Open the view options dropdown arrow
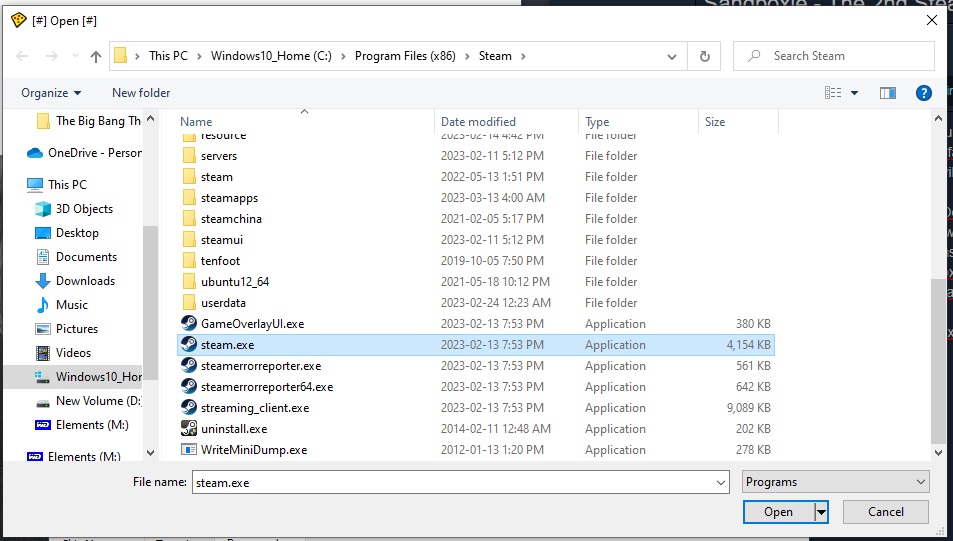 click(x=854, y=93)
